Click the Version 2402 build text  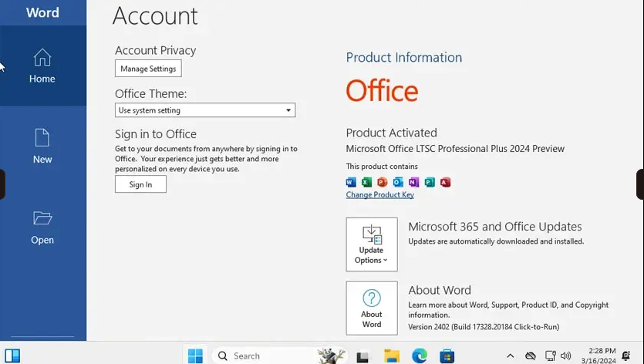click(484, 327)
